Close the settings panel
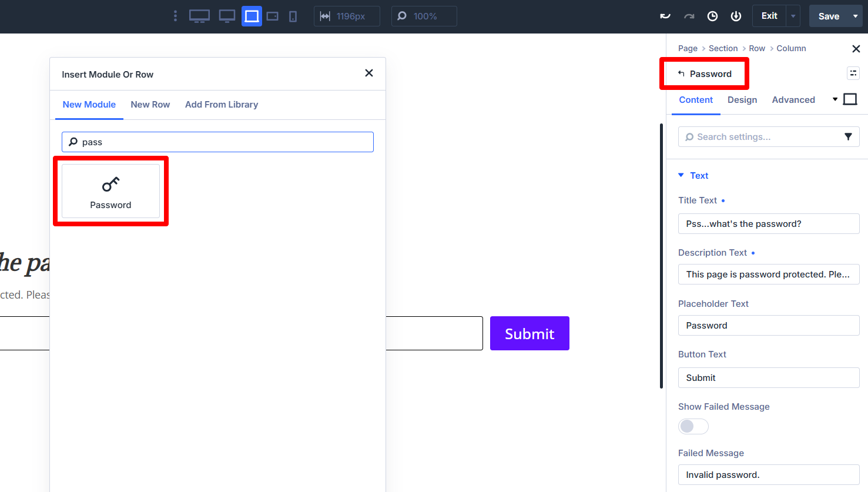Screen dimensions: 868x492 (x=856, y=48)
